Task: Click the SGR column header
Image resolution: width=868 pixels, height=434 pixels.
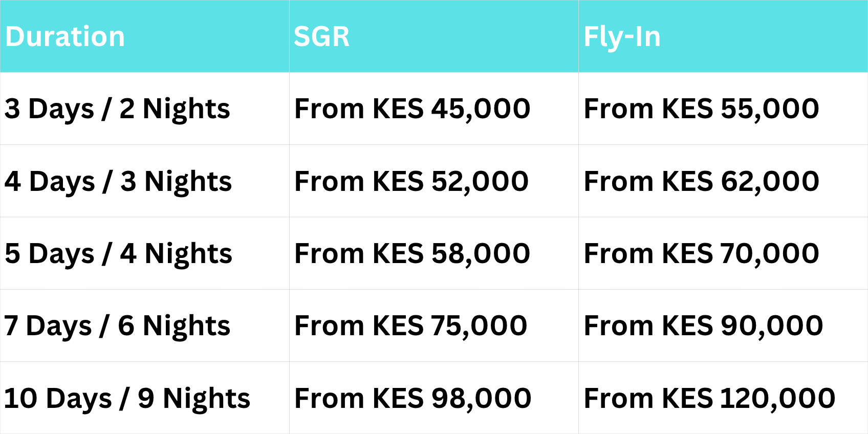Action: click(321, 37)
